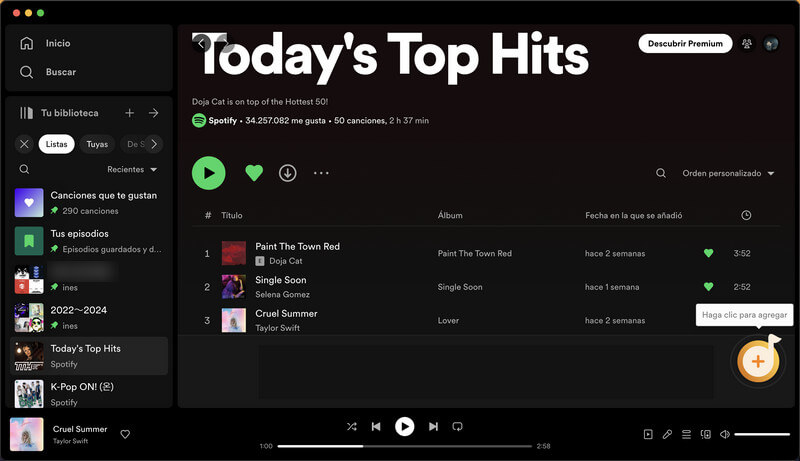Click the now playing Cruel Summer cover
This screenshot has height=461, width=800.
[x=27, y=434]
